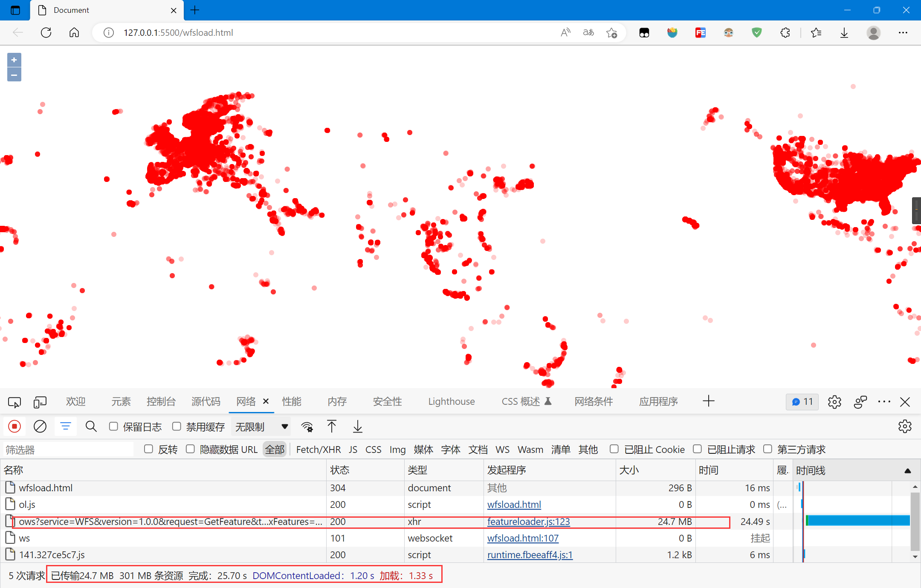This screenshot has width=921, height=588.
Task: Switch to the Sources tab
Action: pyautogui.click(x=206, y=401)
